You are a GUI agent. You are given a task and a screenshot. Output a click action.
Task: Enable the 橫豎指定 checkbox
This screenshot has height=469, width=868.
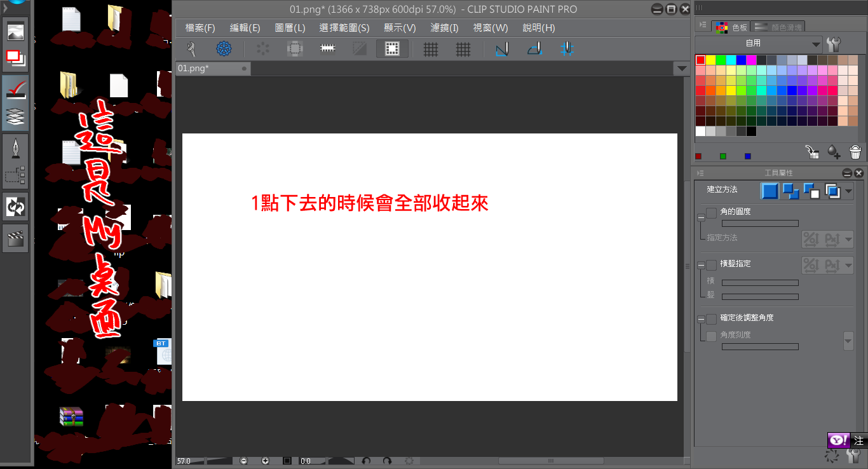coord(712,264)
